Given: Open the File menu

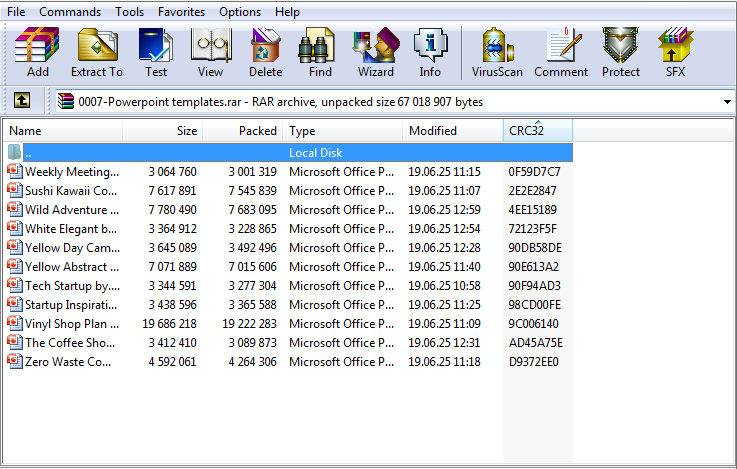Looking at the screenshot, I should (16, 12).
